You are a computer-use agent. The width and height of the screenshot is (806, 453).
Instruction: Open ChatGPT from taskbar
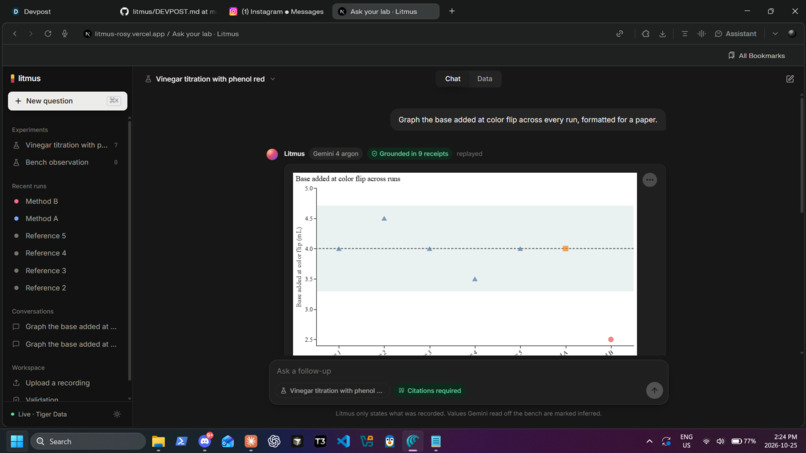[x=274, y=441]
